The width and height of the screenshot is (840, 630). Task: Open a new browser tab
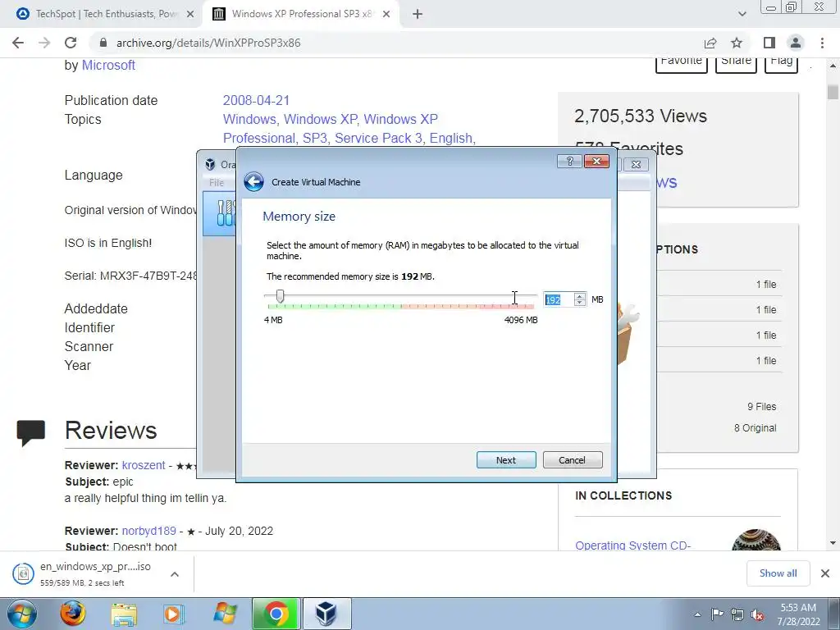418,15
